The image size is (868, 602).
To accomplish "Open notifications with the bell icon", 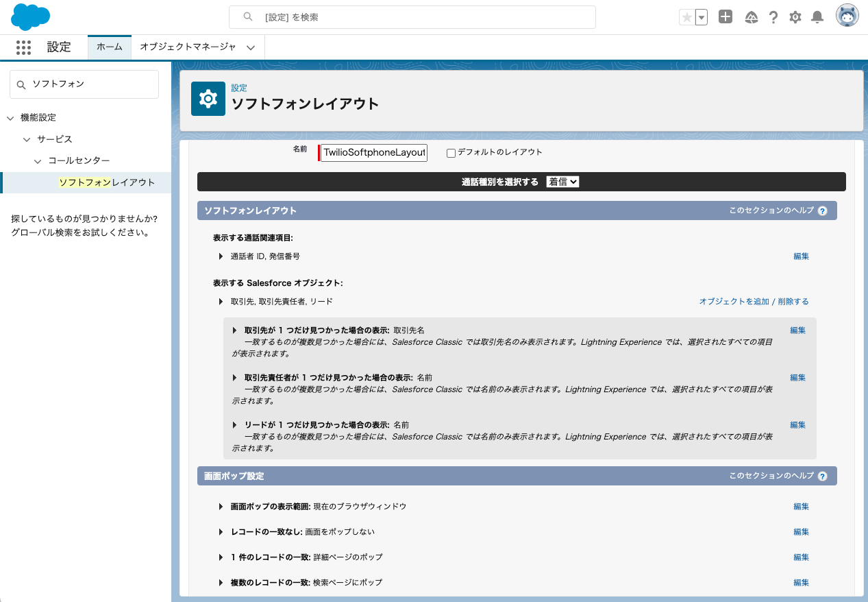I will coord(817,16).
